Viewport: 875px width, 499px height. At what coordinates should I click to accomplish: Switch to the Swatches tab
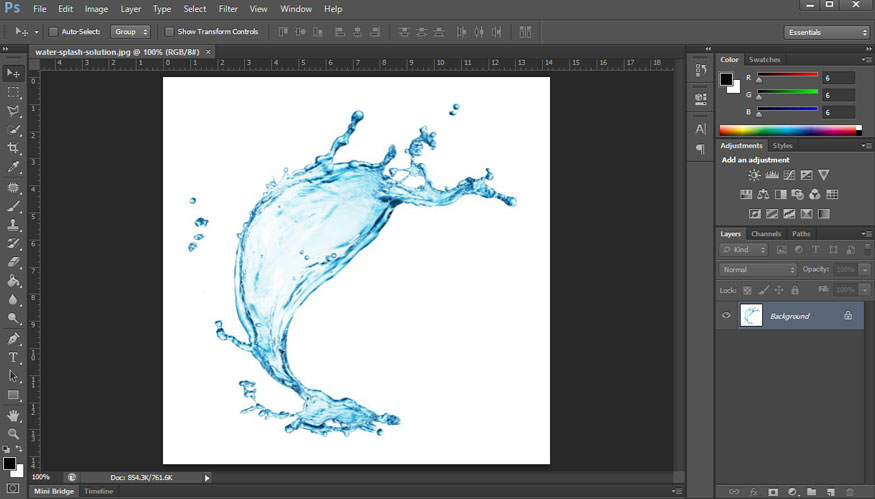[764, 59]
